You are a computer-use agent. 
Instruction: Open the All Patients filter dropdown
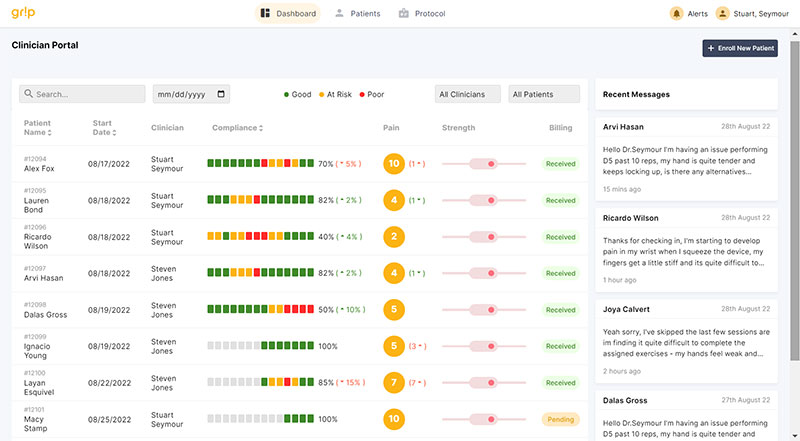pos(544,94)
